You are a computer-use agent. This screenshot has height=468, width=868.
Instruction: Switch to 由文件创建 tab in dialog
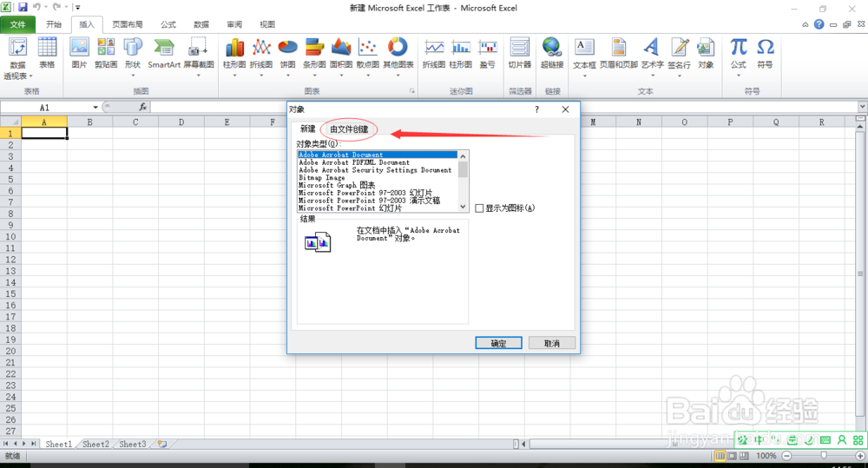point(349,129)
